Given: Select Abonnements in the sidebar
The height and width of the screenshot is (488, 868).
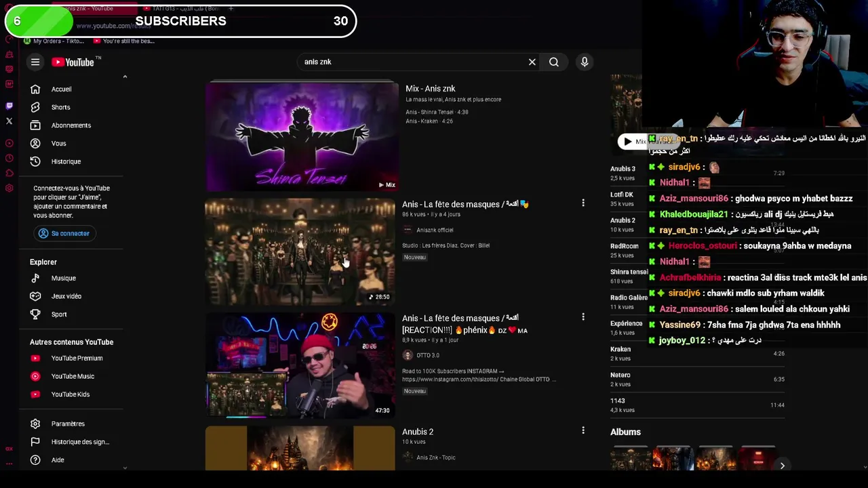Looking at the screenshot, I should (x=72, y=125).
